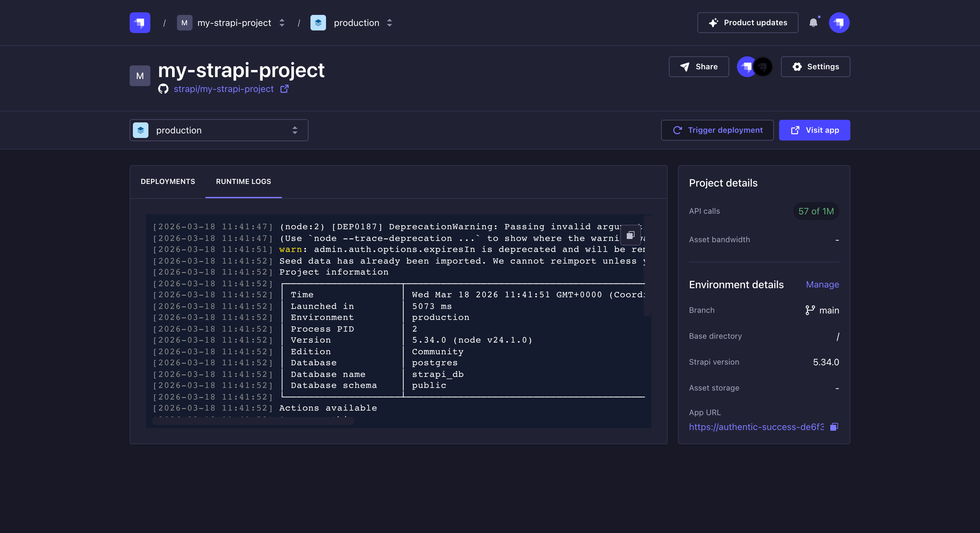
Task: Open the my-strapi-project switcher dropdown
Action: 282,23
